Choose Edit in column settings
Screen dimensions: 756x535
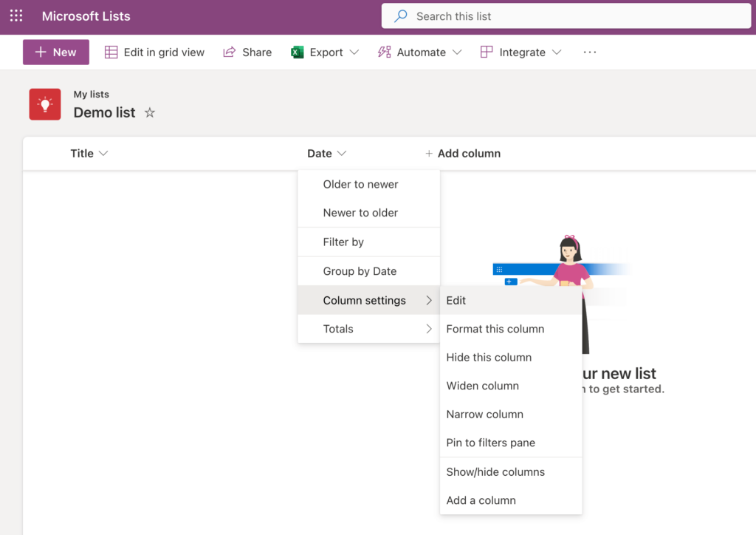(511, 301)
